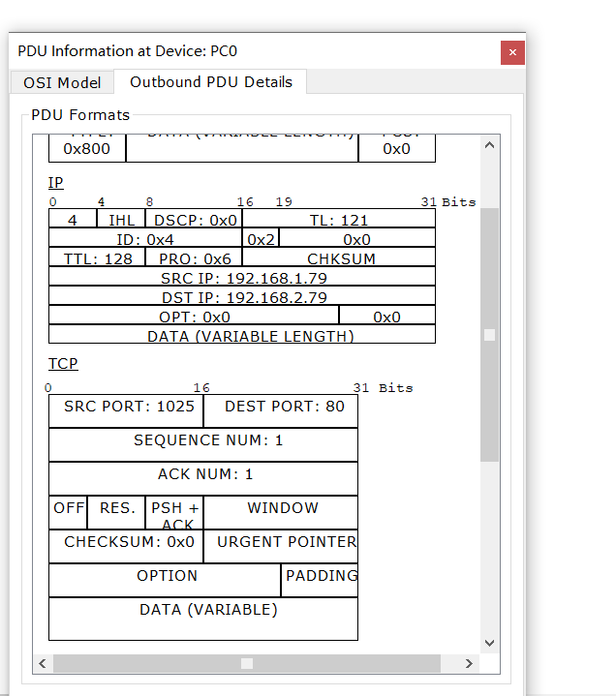616x696 pixels.
Task: Click the PRO: 0x6 field
Action: coord(194,257)
